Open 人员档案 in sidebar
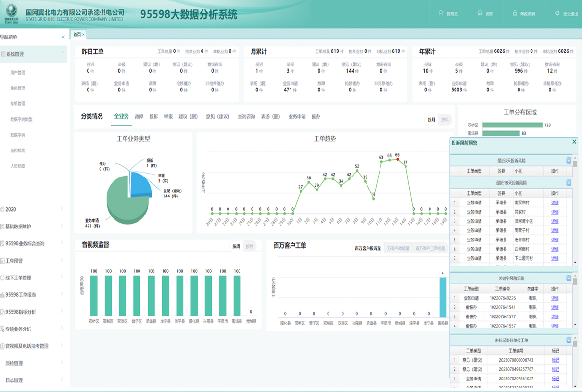 click(x=18, y=166)
